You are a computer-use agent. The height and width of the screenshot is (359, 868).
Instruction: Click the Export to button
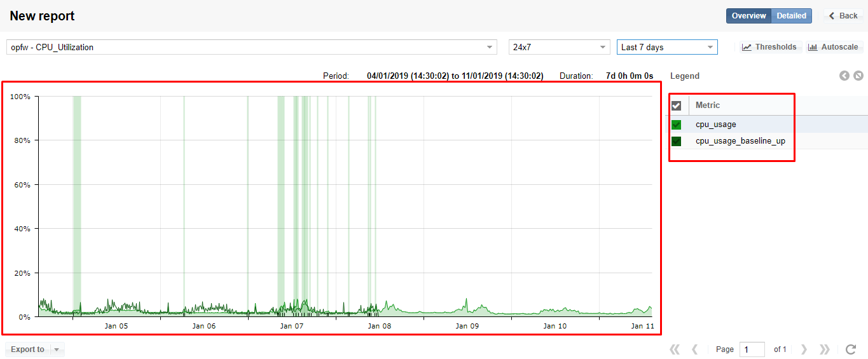tap(28, 349)
